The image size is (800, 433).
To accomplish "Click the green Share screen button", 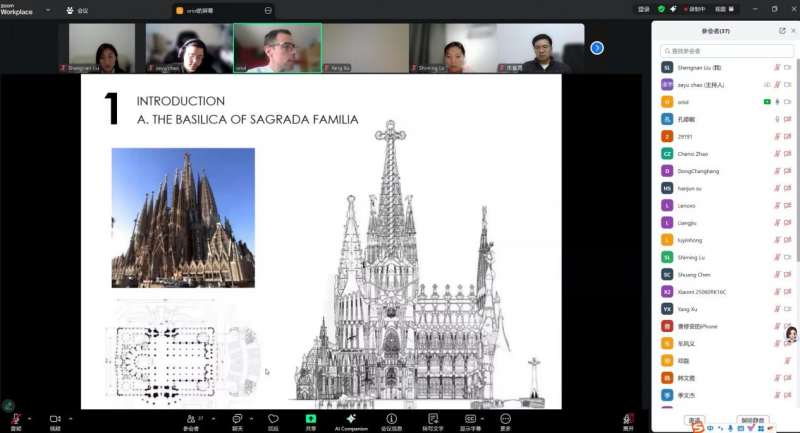I will pos(311,418).
